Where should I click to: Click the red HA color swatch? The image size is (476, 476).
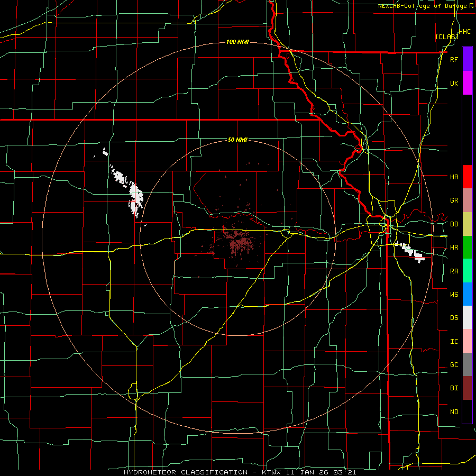tap(467, 177)
